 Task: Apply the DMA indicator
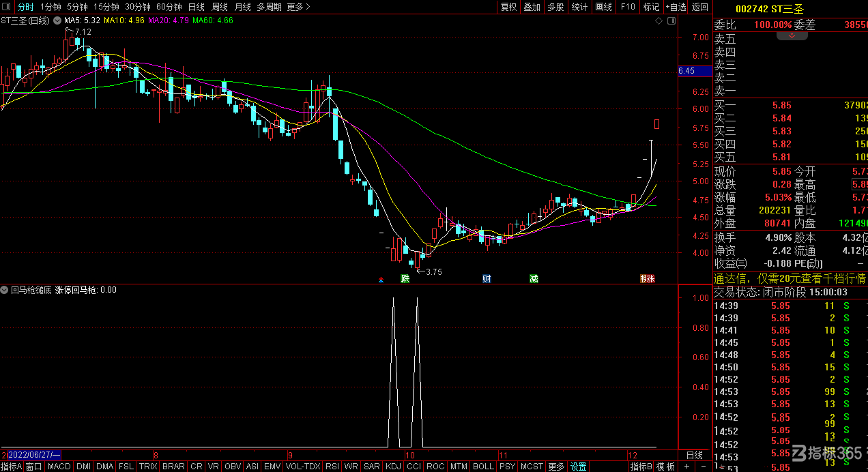click(105, 467)
